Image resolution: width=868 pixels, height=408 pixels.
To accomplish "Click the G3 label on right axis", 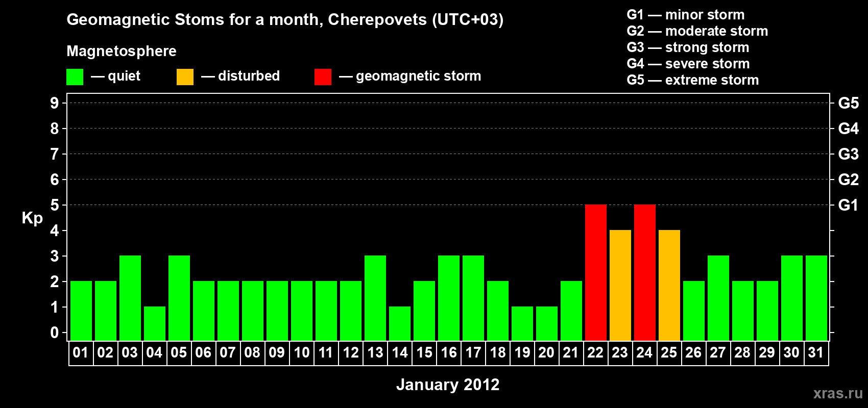I will click(x=849, y=154).
